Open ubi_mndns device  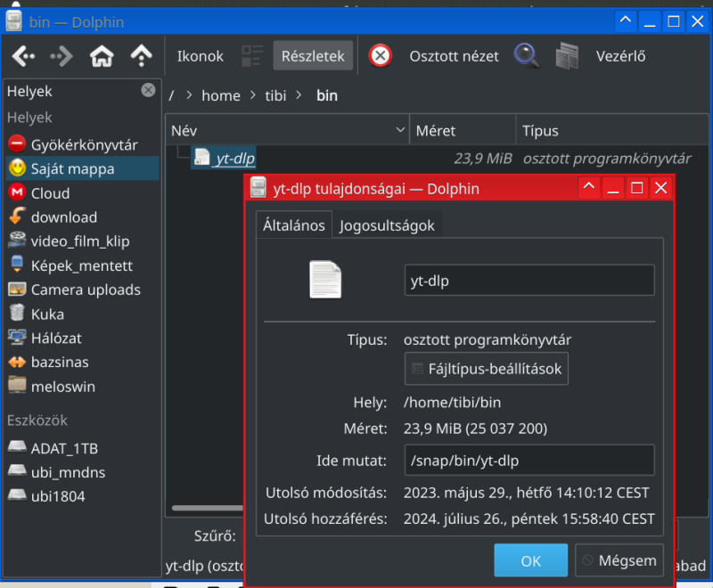(x=83, y=472)
